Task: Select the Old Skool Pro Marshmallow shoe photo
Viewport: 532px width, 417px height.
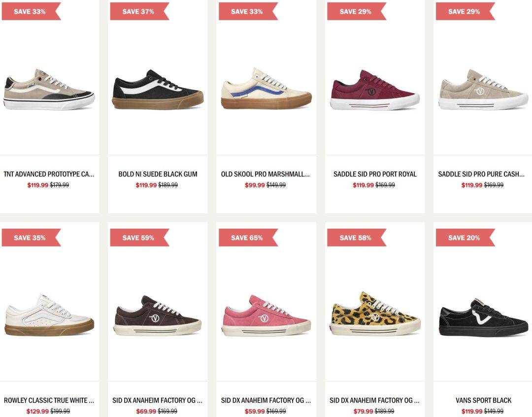Action: click(x=266, y=89)
